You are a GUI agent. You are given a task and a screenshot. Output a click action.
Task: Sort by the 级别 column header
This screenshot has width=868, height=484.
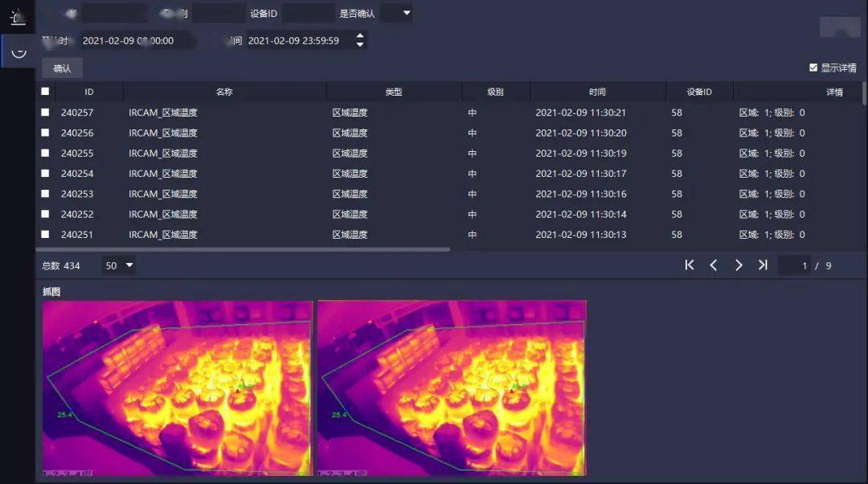coord(495,92)
